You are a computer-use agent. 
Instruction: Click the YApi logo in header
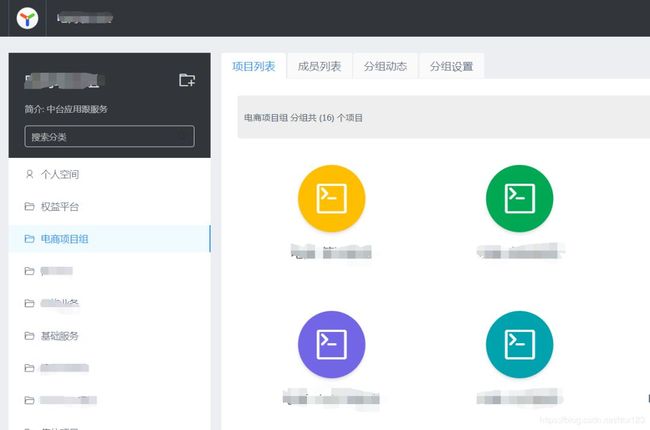pyautogui.click(x=27, y=18)
